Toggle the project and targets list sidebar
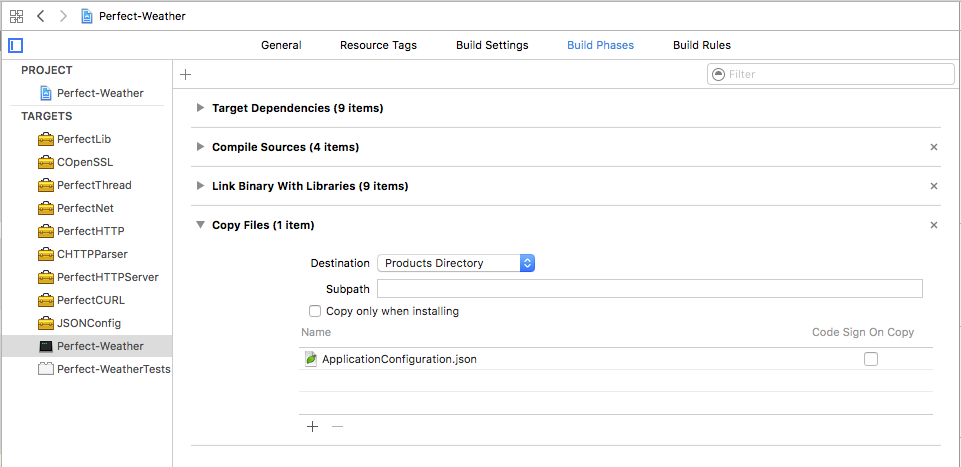961x467 pixels. click(16, 45)
